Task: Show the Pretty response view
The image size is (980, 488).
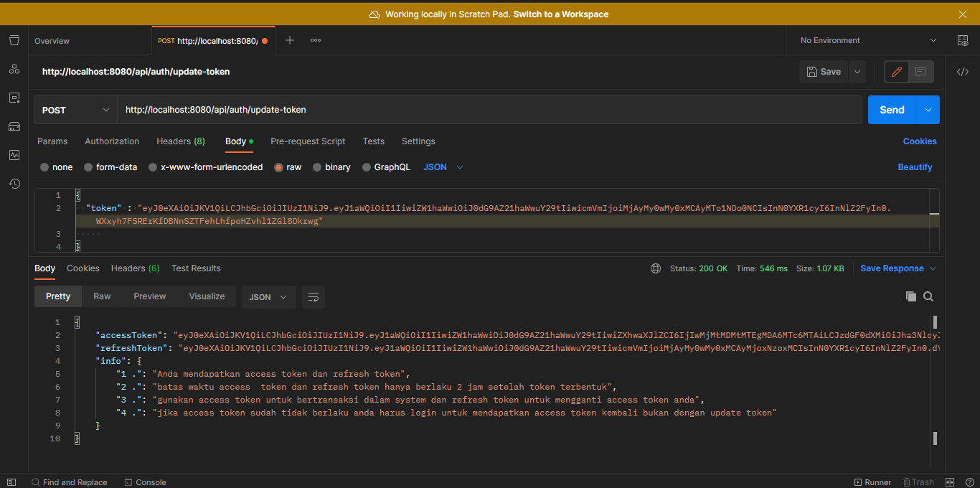Action: 58,296
